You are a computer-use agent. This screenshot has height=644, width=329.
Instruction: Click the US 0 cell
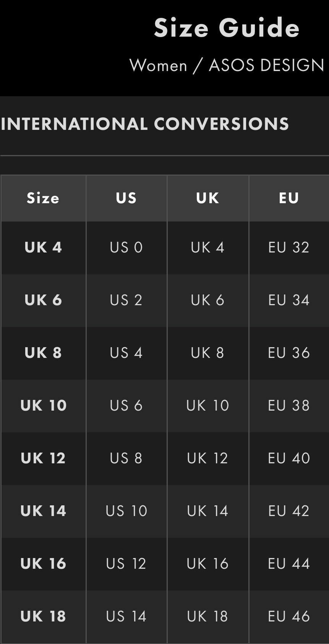pos(126,248)
